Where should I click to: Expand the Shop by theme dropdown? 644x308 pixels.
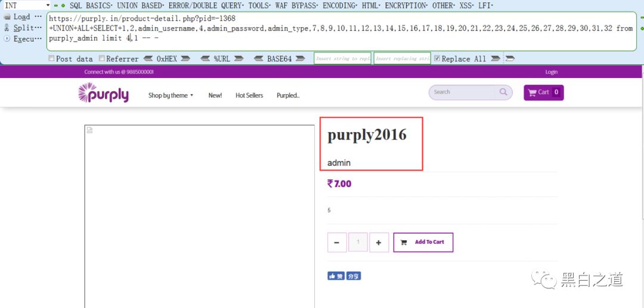point(171,95)
